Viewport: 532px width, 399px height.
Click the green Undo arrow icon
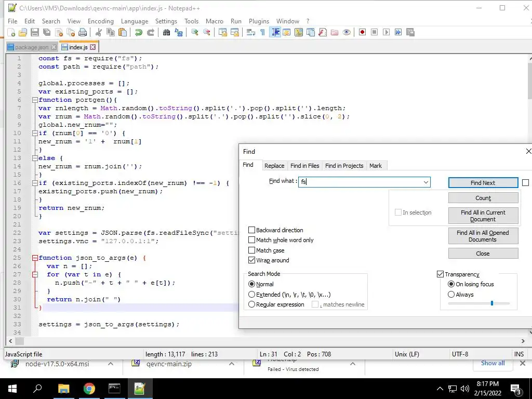pos(138,32)
